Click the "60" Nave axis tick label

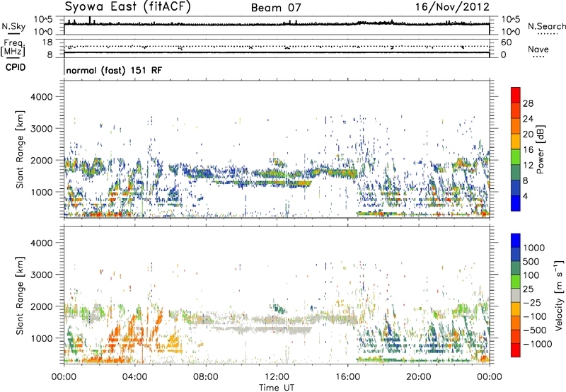point(506,42)
